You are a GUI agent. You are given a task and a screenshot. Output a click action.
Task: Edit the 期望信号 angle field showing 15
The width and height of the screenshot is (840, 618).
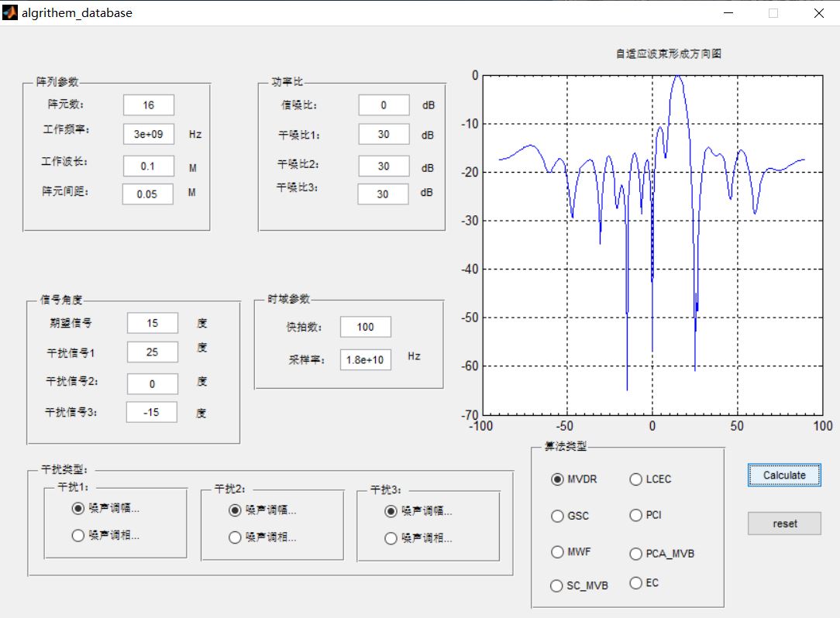point(152,323)
